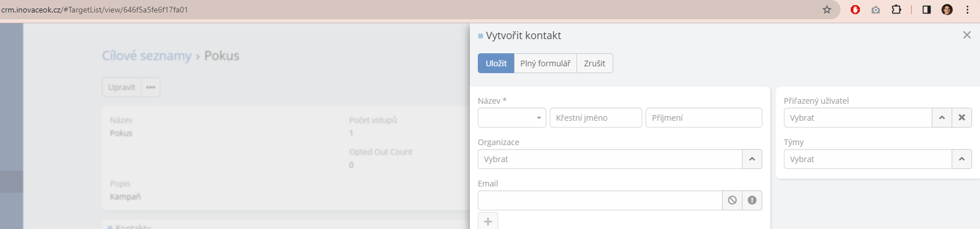
Task: Open the Cílové seznamy breadcrumb link
Action: pyautogui.click(x=147, y=56)
